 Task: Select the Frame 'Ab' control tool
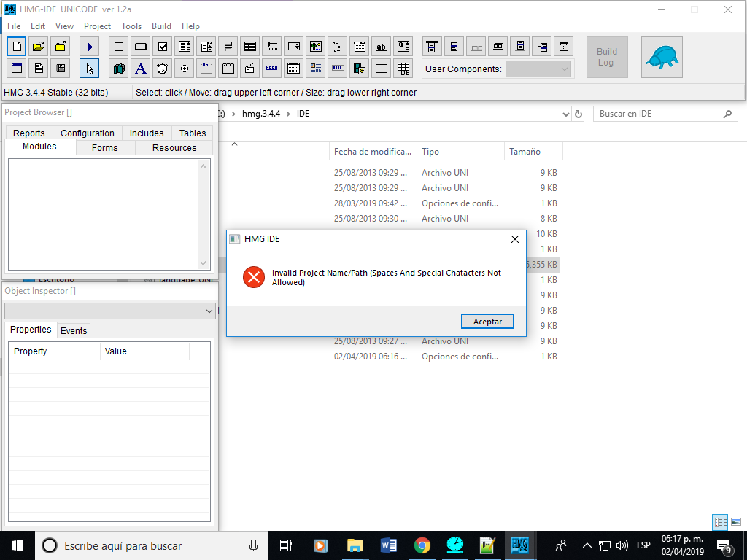pos(206,69)
